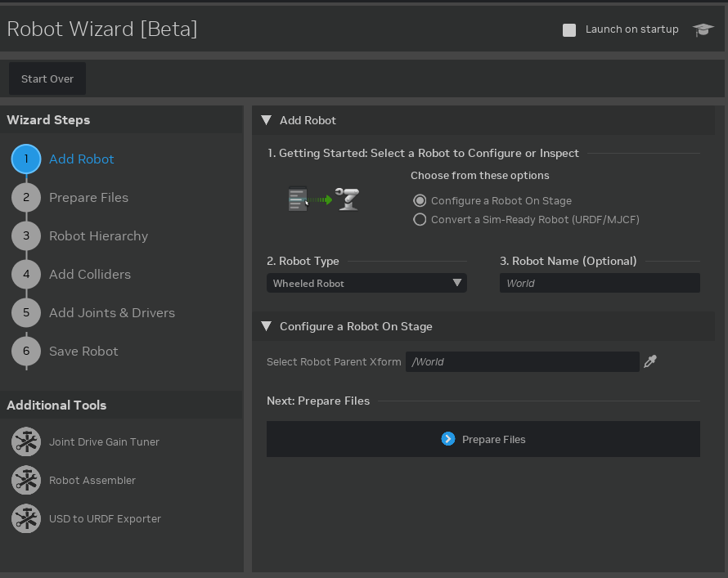Image resolution: width=728 pixels, height=578 pixels.
Task: Click the step 4 circle icon
Action: pos(26,274)
